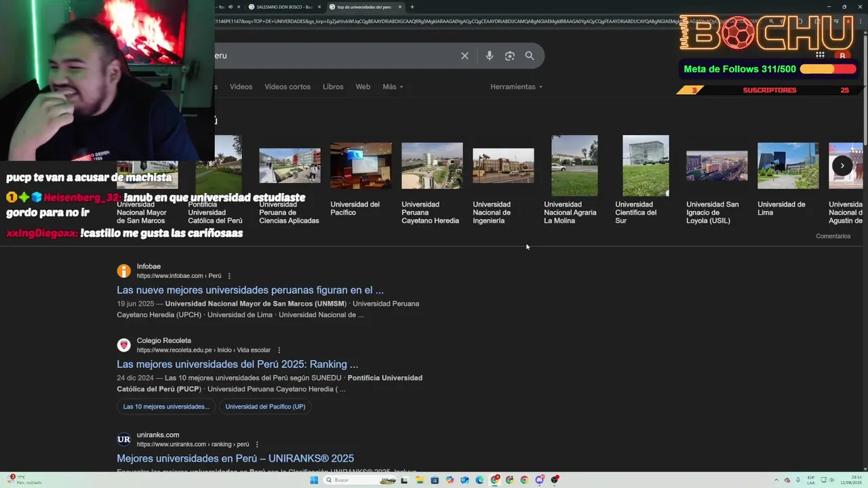Image resolution: width=868 pixels, height=488 pixels.
Task: Open Discord from the taskbar
Action: [540, 480]
